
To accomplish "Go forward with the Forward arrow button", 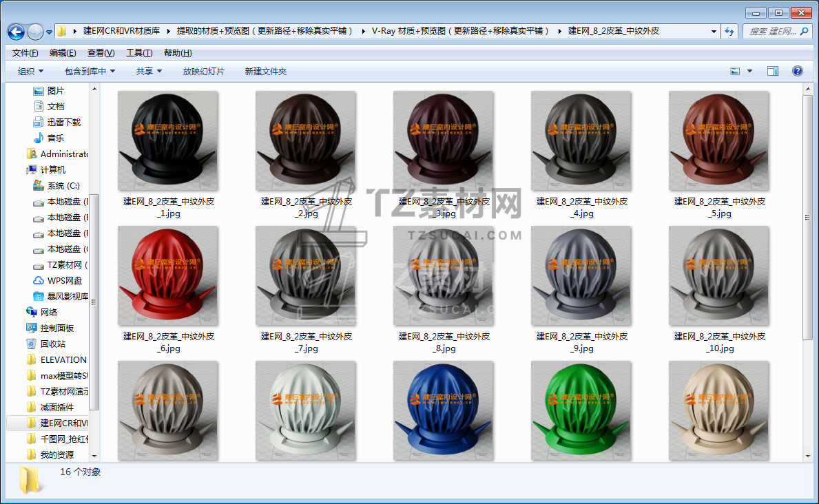I will tap(35, 32).
